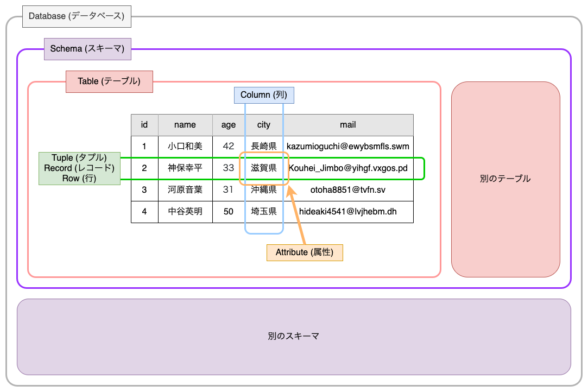
Task: Select the Column (列) label
Action: [264, 95]
